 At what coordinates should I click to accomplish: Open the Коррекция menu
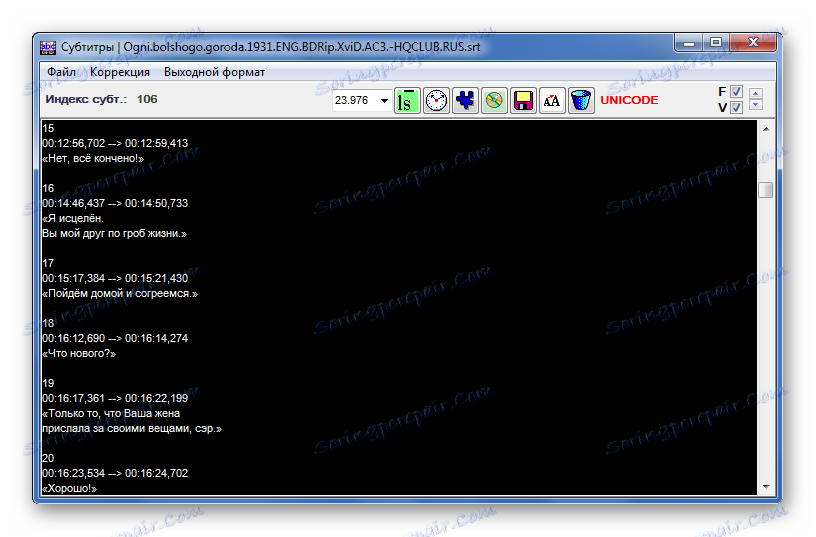click(120, 72)
